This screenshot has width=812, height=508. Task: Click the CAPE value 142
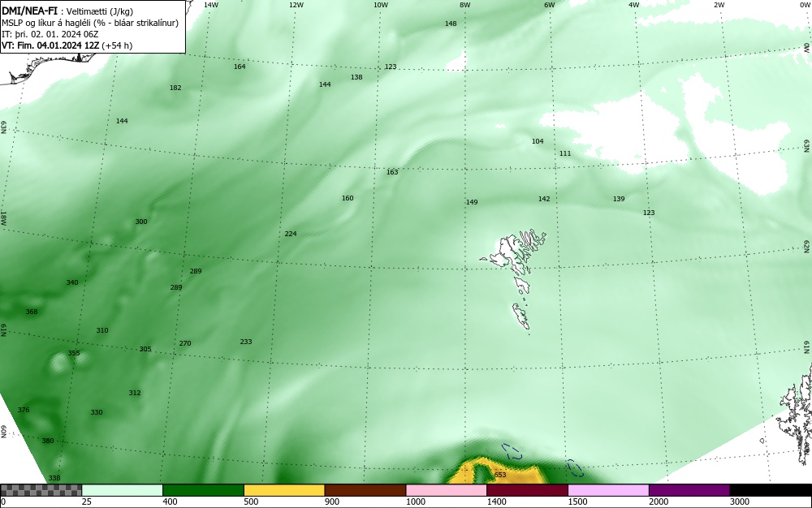click(x=544, y=199)
